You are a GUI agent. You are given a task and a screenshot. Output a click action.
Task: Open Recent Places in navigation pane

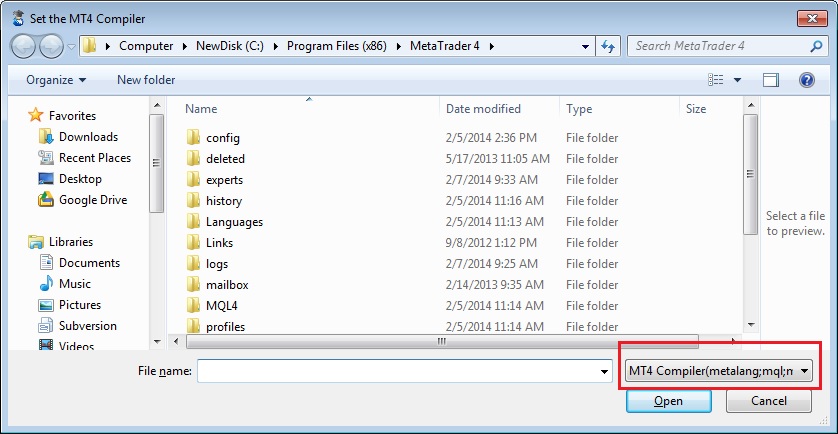coord(95,158)
